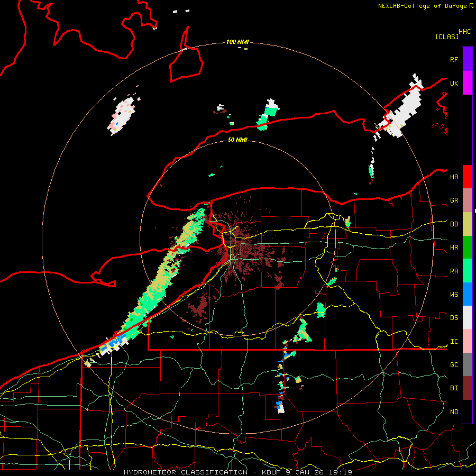476x476 pixels.
Task: Click the BD legend label
Action: pyautogui.click(x=454, y=224)
